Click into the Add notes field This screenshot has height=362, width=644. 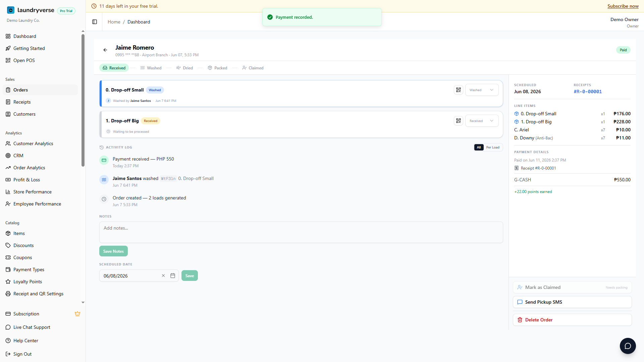[x=301, y=232]
